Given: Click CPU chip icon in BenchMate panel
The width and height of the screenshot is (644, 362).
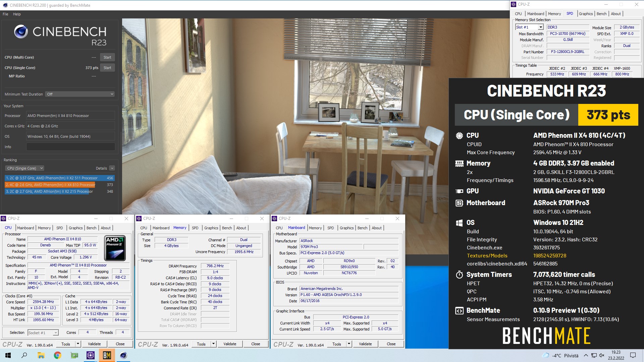Looking at the screenshot, I should tap(459, 135).
